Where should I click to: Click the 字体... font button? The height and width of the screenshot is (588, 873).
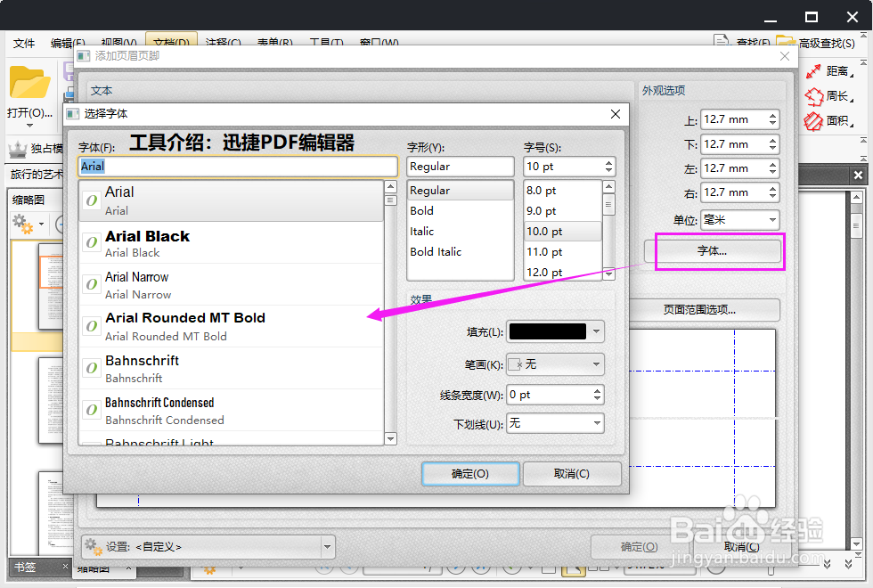[x=713, y=251]
